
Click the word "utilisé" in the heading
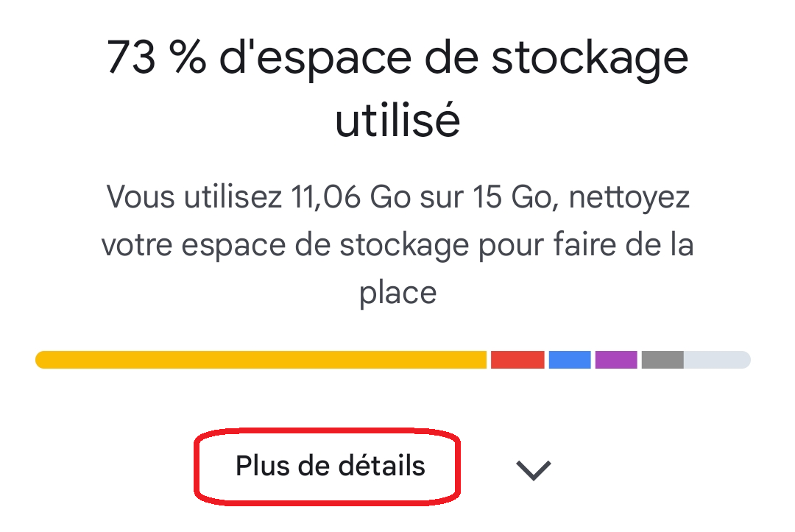click(x=397, y=122)
